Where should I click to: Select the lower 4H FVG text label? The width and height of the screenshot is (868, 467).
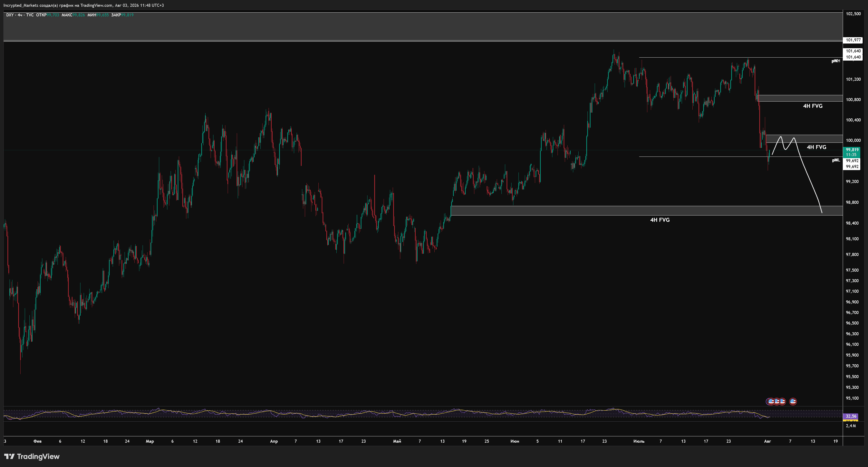tap(660, 220)
